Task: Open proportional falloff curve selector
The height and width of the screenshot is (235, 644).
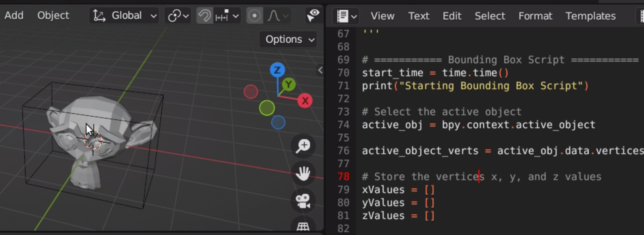Action: 278,16
